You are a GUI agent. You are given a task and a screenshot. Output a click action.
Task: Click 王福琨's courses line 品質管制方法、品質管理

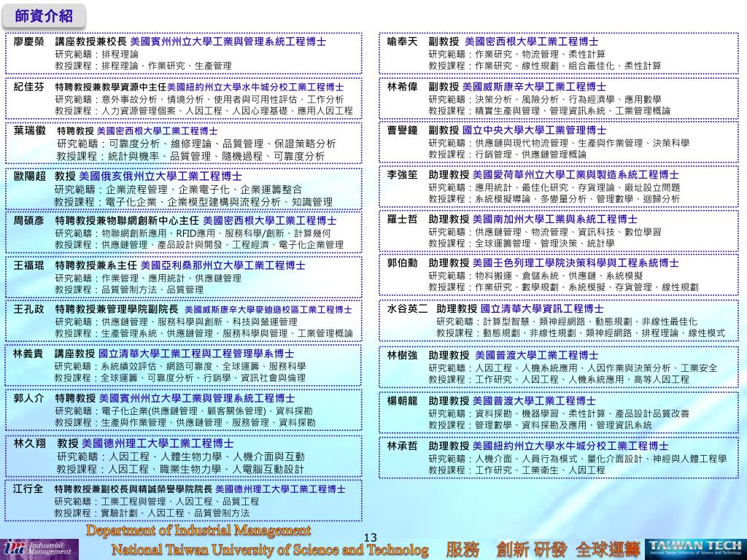(129, 289)
